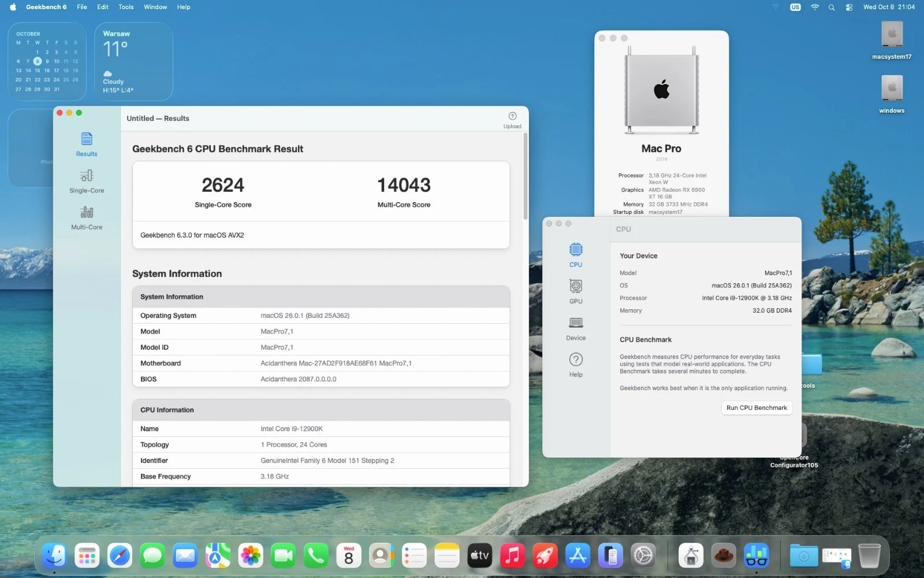Open System Settings gear from the dock
This screenshot has height=578, width=924.
pyautogui.click(x=643, y=556)
